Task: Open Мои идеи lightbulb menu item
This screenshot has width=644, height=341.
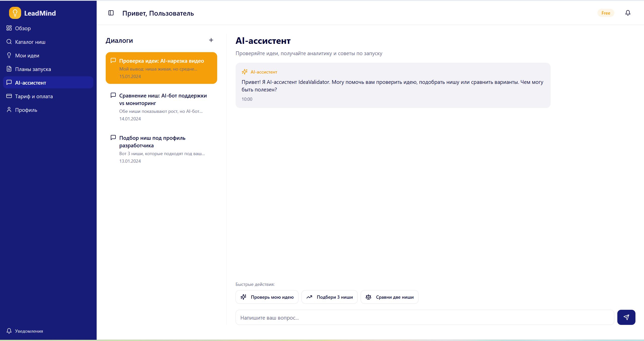Action: 27,55
